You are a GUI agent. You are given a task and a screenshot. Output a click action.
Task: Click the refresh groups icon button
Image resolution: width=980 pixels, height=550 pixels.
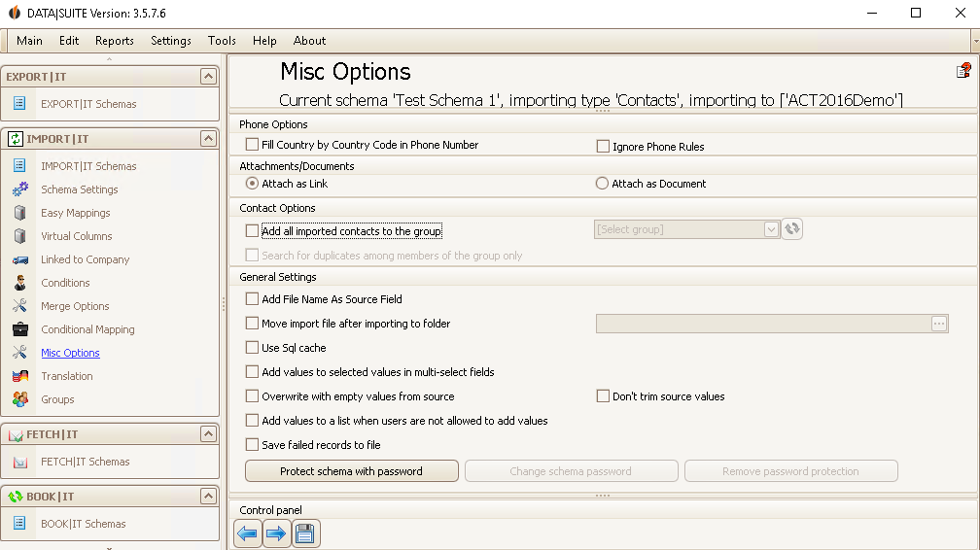click(x=791, y=228)
